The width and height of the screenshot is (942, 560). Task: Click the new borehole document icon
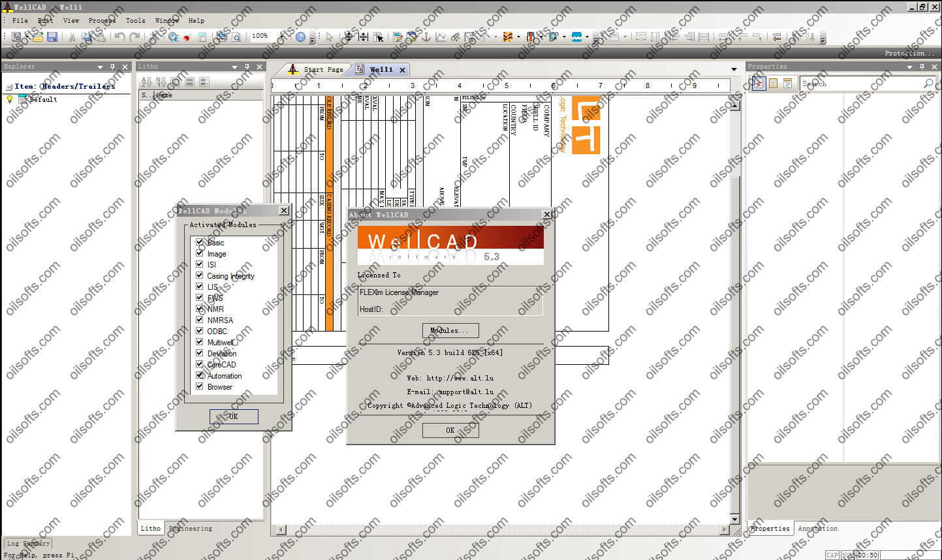(x=16, y=37)
